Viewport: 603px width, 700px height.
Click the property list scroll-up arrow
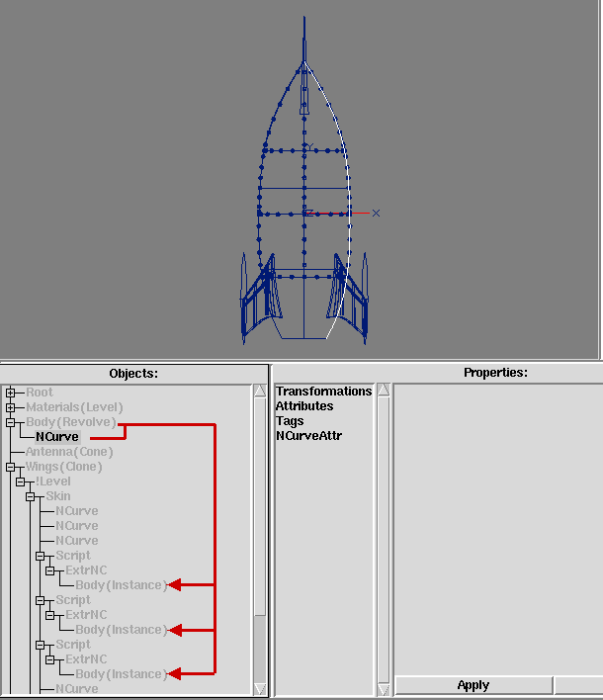[x=384, y=392]
